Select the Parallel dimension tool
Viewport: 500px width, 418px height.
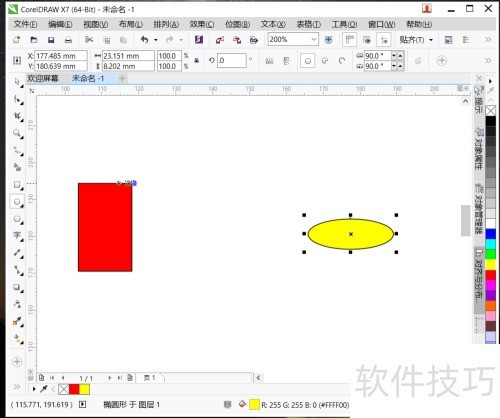[x=17, y=253]
